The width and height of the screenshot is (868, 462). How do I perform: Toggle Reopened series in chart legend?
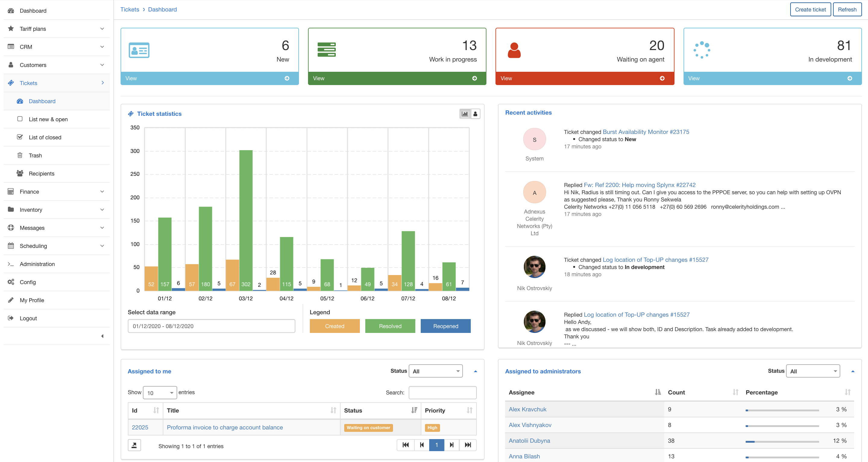tap(445, 326)
